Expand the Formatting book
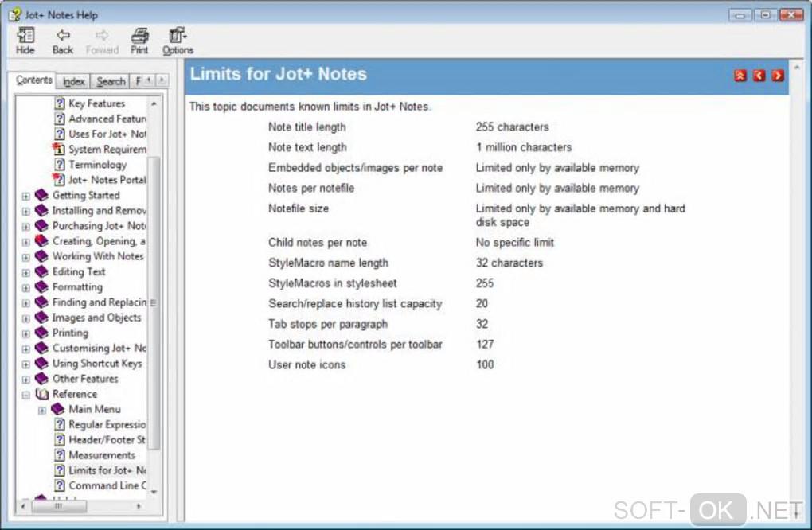Image resolution: width=812 pixels, height=530 pixels. point(26,288)
